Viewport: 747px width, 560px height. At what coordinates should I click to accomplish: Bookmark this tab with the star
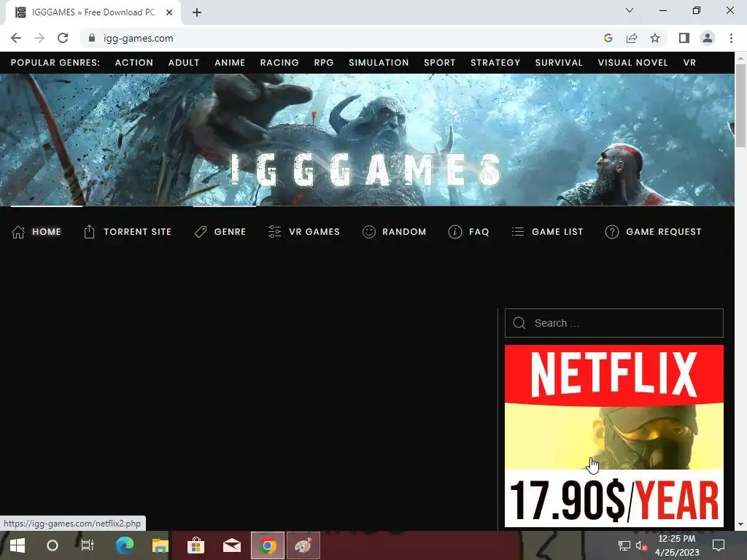click(x=655, y=38)
